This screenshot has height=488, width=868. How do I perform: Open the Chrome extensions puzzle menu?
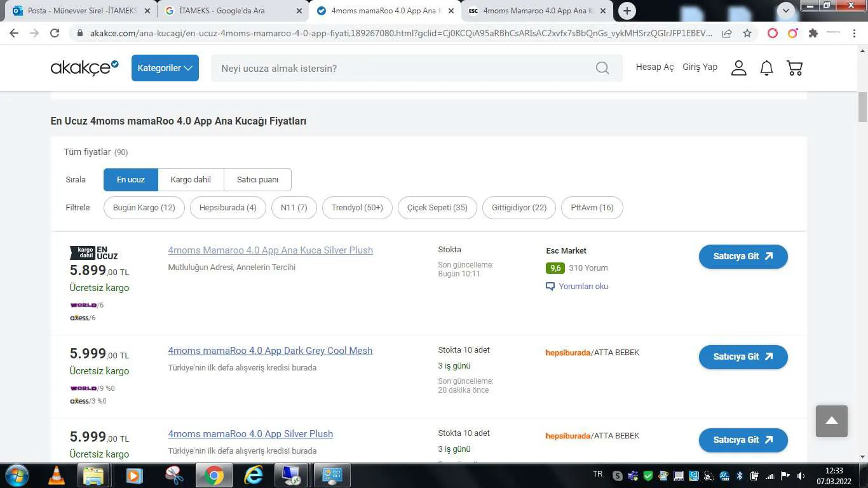click(813, 33)
